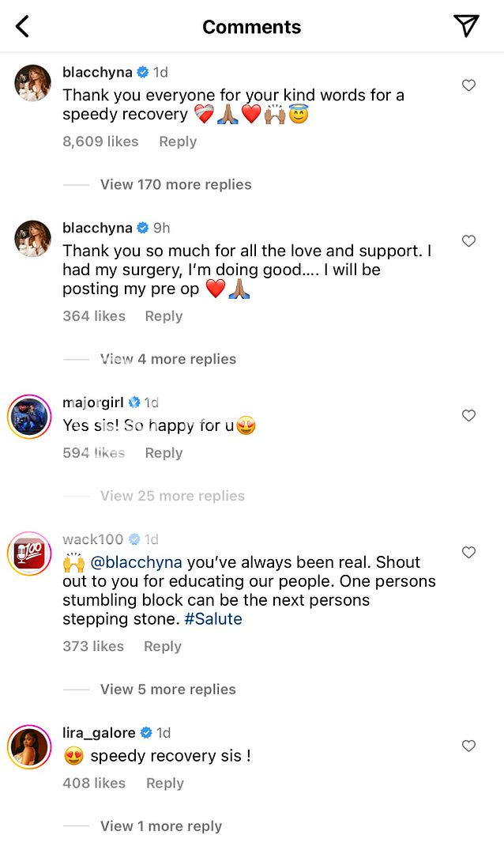View the 8,609 likes list
This screenshot has width=504, height=854.
[100, 142]
